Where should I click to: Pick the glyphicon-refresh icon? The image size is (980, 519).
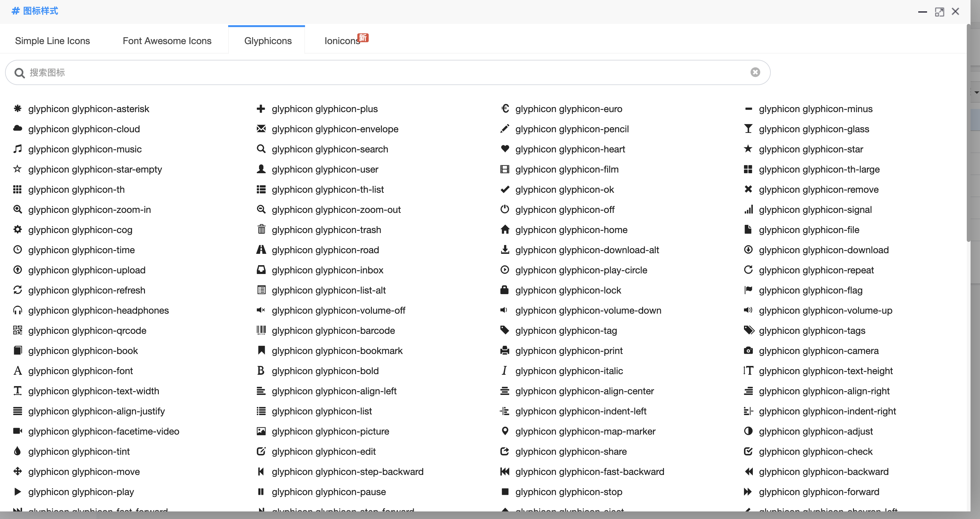click(x=18, y=290)
